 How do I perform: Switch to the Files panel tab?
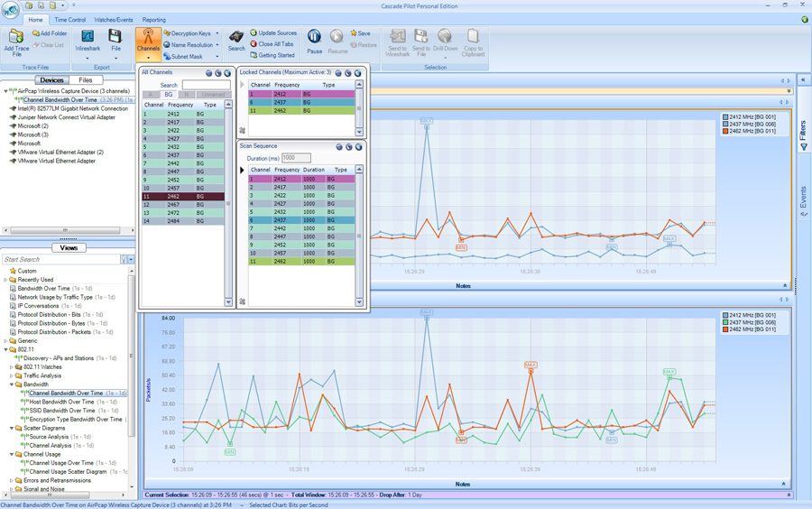click(86, 80)
